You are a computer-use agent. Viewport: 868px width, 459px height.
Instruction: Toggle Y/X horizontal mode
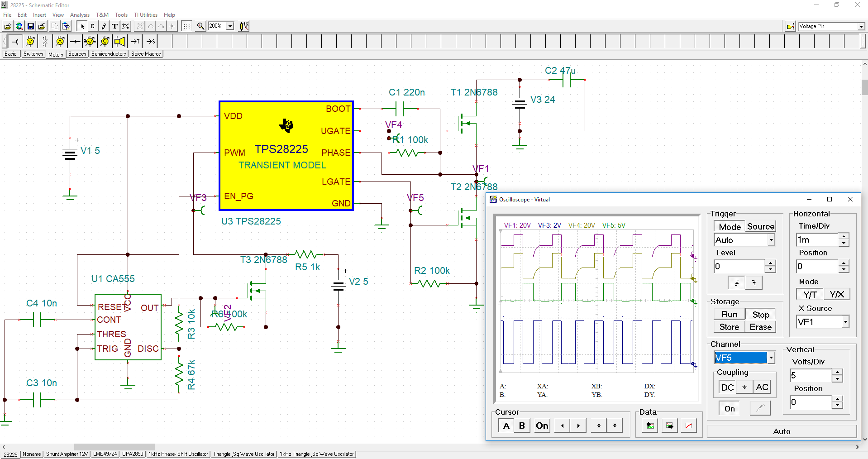click(x=837, y=295)
